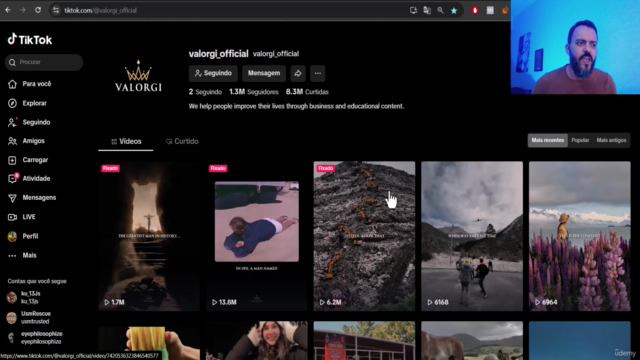The image size is (640, 360).
Task: Open the pinned video with 1.7M views
Action: [149, 236]
